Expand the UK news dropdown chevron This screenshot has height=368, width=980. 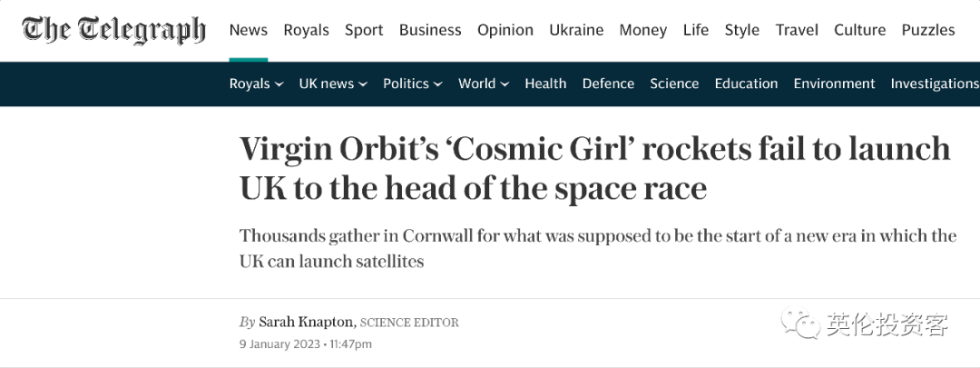coord(362,84)
